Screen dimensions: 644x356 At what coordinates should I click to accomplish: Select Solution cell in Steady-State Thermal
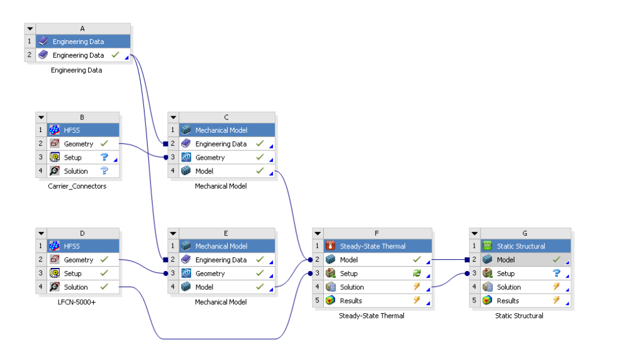[x=352, y=287]
